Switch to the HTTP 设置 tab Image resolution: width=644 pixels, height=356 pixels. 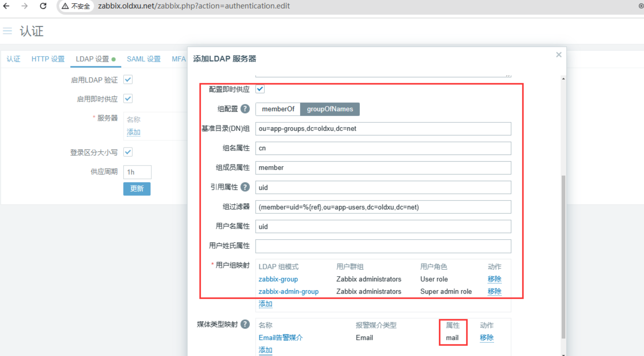click(48, 59)
